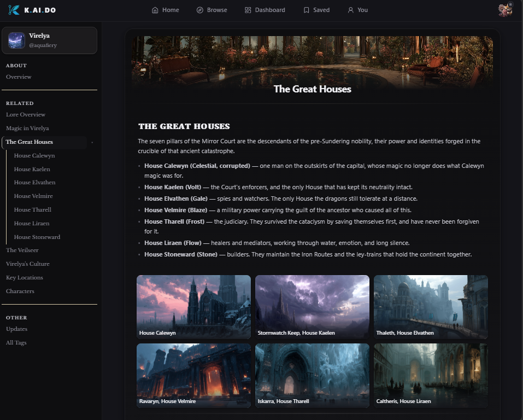
Task: Click the You person icon
Action: point(350,10)
